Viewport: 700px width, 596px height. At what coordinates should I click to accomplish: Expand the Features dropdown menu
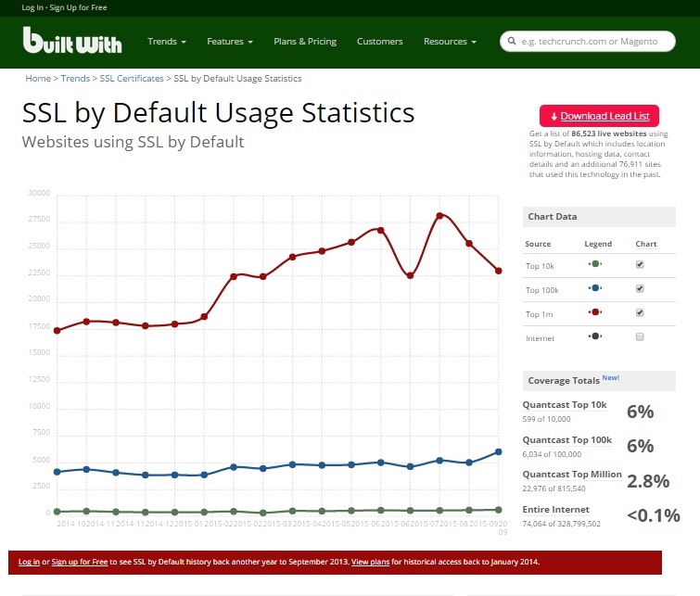point(230,42)
